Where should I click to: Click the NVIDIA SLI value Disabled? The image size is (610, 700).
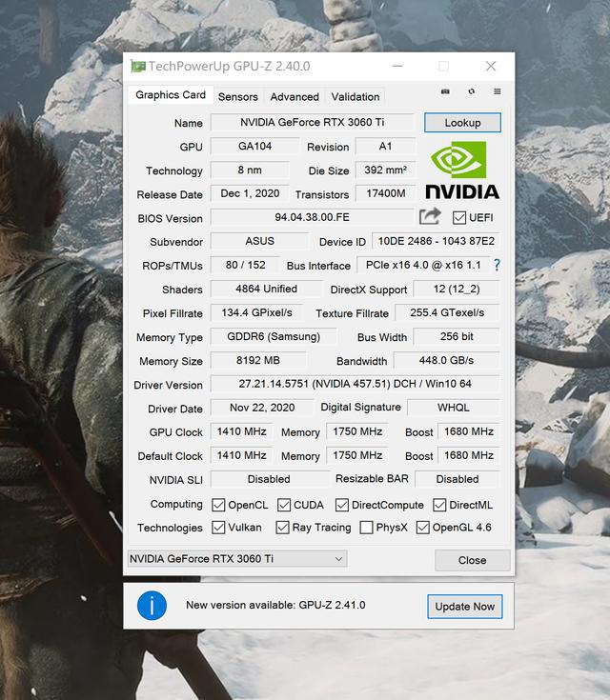tap(269, 479)
